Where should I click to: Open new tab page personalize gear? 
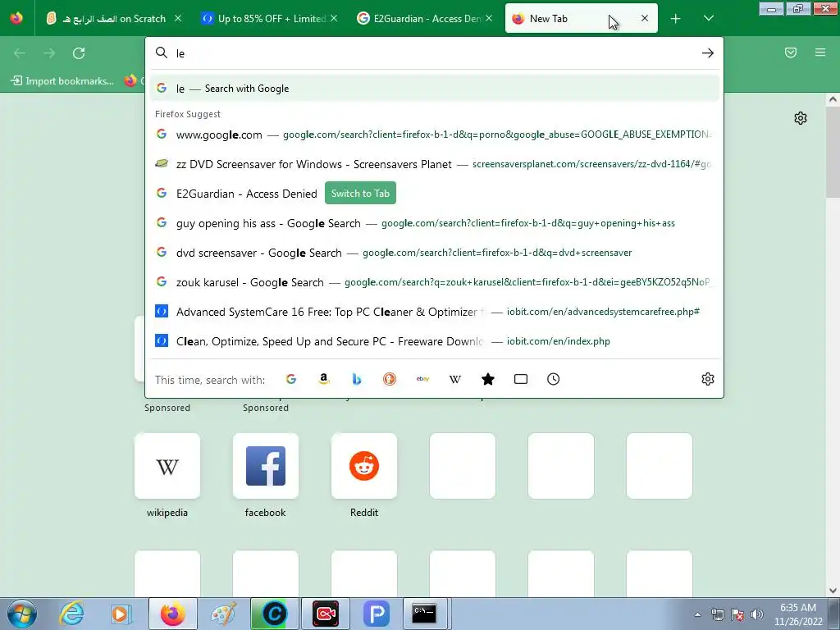tap(801, 118)
